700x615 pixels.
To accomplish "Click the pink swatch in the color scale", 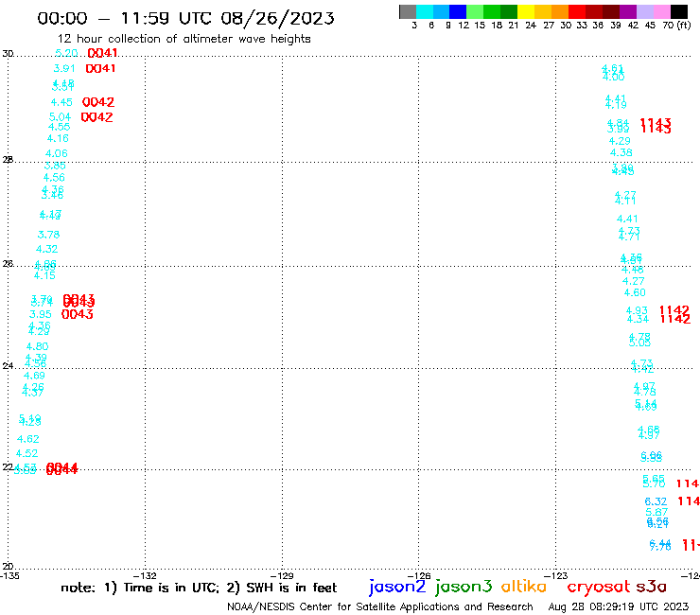I will coord(661,11).
